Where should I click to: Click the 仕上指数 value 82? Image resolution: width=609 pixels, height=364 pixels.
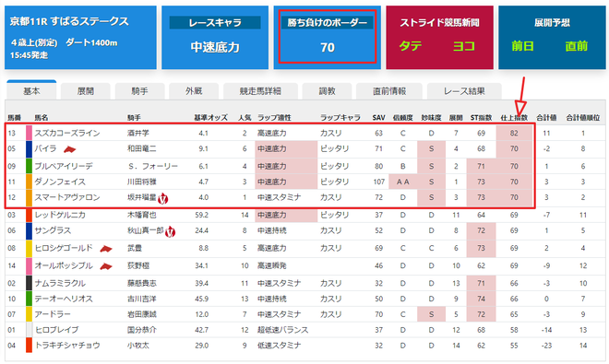point(514,133)
